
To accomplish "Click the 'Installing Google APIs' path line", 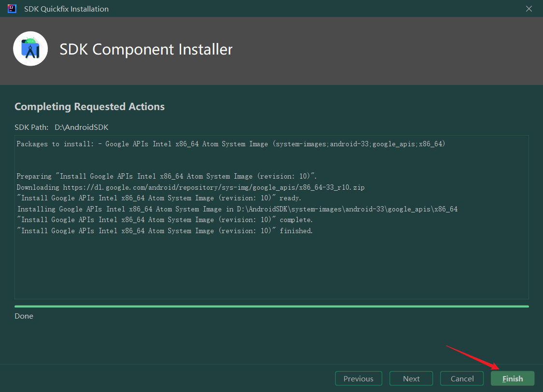I will coord(237,209).
